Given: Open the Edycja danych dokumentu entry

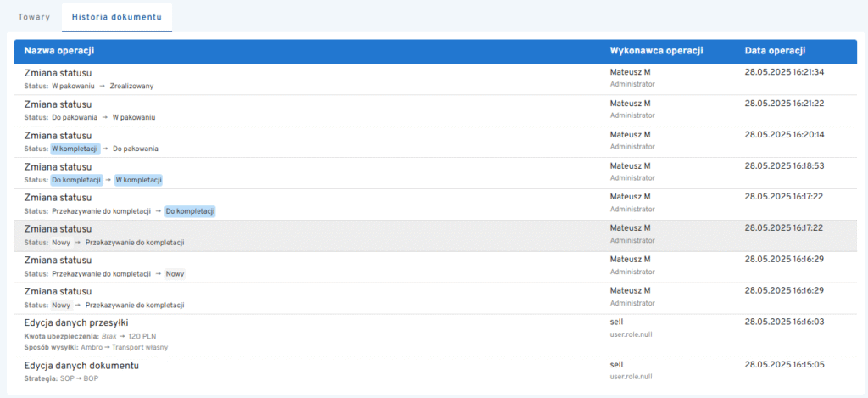Looking at the screenshot, I should [x=81, y=365].
